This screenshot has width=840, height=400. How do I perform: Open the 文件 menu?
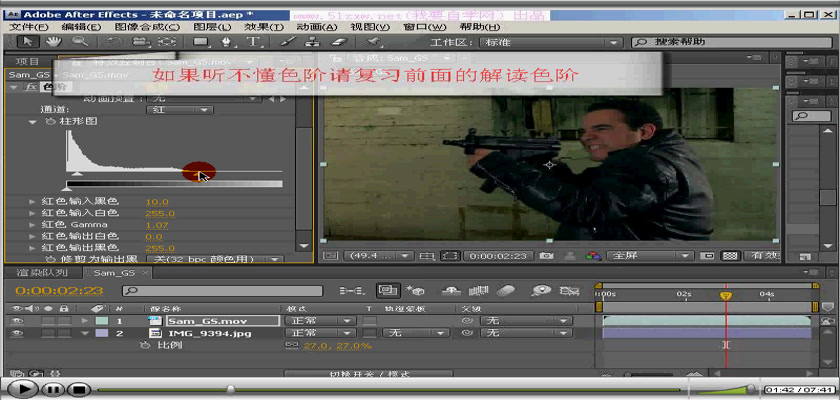[29, 27]
